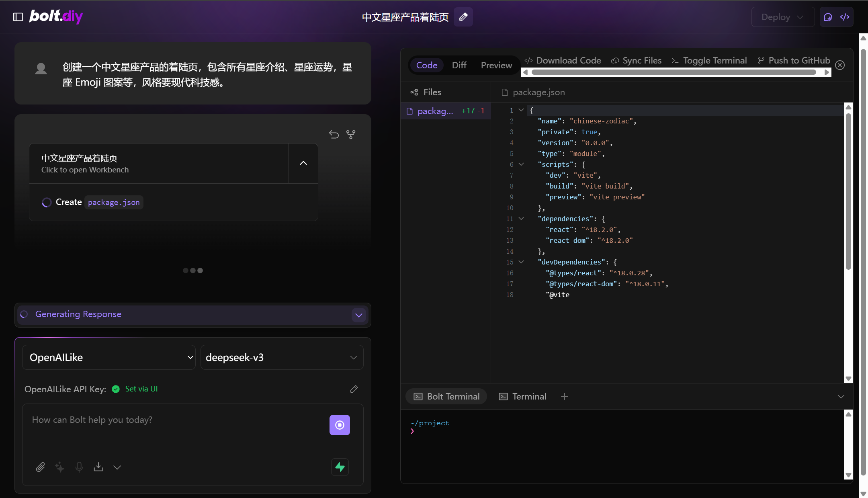Screen dimensions: 868x498
Task: Open package.json from Create action
Action: pos(114,202)
